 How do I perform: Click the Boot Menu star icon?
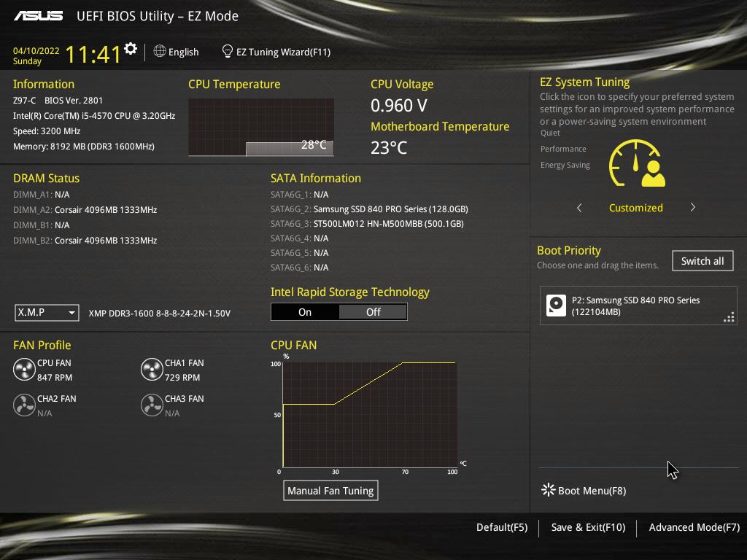549,490
